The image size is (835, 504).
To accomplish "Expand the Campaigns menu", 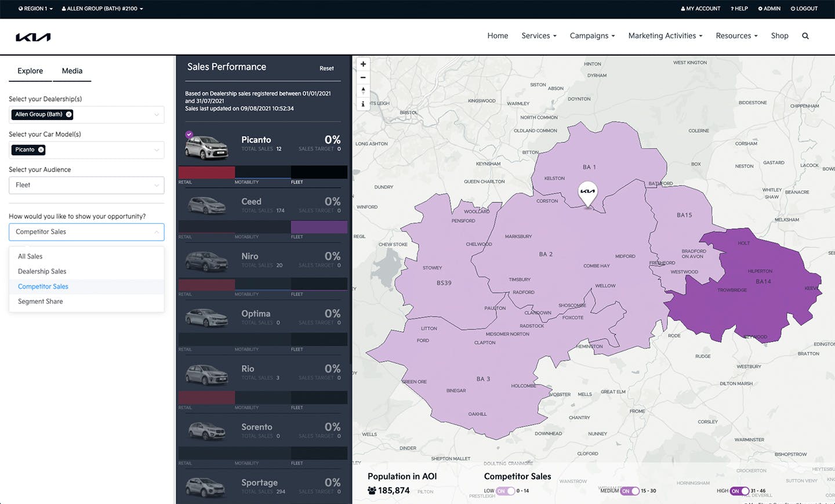I will (x=592, y=36).
